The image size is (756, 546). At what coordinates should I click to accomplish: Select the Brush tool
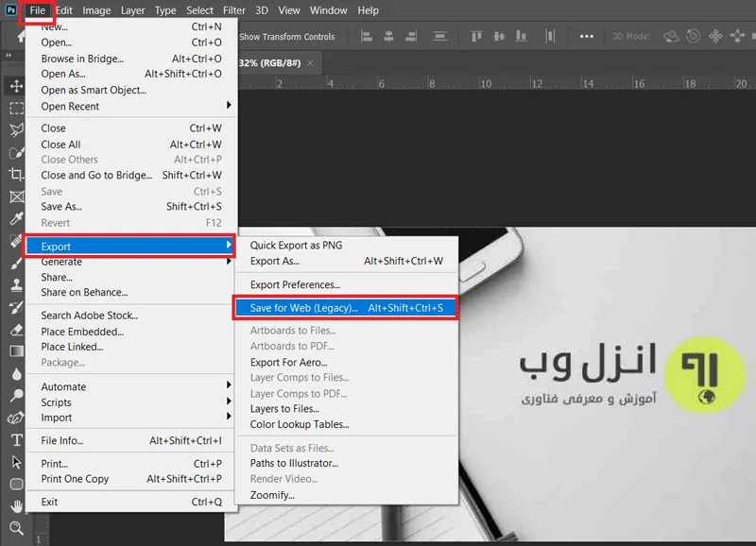pyautogui.click(x=16, y=264)
